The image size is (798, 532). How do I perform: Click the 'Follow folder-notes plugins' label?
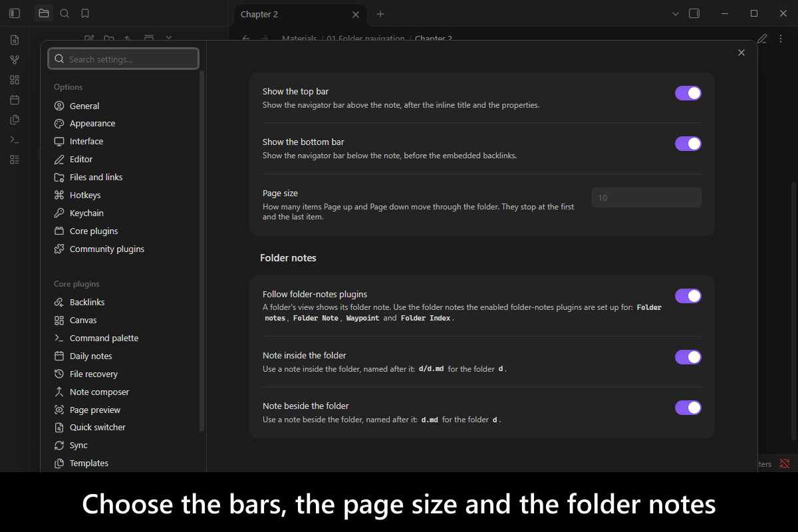[x=315, y=295]
